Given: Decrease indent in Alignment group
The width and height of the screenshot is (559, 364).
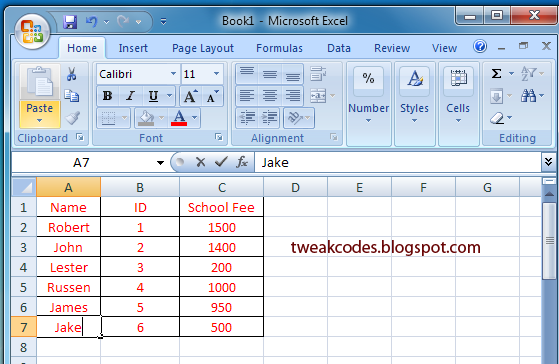Looking at the screenshot, I should (x=247, y=117).
